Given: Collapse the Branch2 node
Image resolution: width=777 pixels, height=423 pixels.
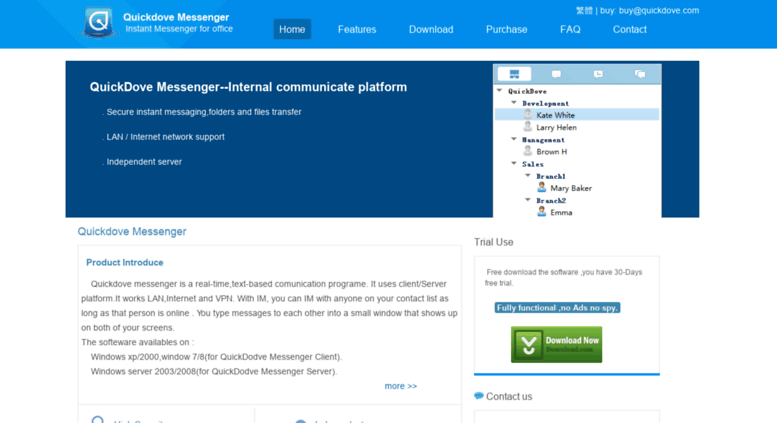Looking at the screenshot, I should tap(528, 200).
